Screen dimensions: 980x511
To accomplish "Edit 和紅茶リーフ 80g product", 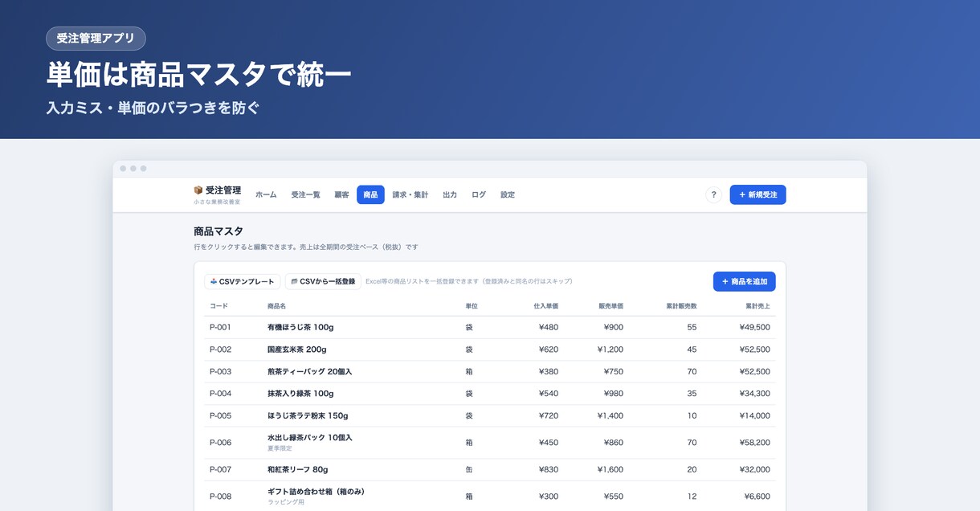I will (490, 469).
